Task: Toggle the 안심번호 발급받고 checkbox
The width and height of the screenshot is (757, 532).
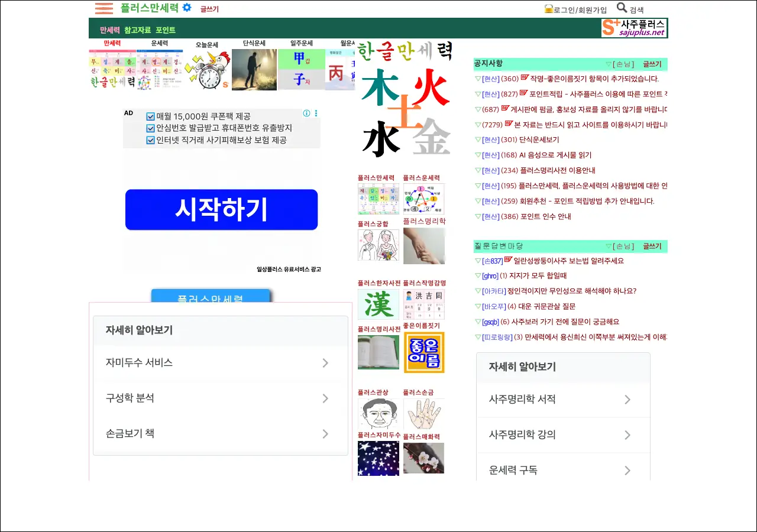Action: click(150, 128)
